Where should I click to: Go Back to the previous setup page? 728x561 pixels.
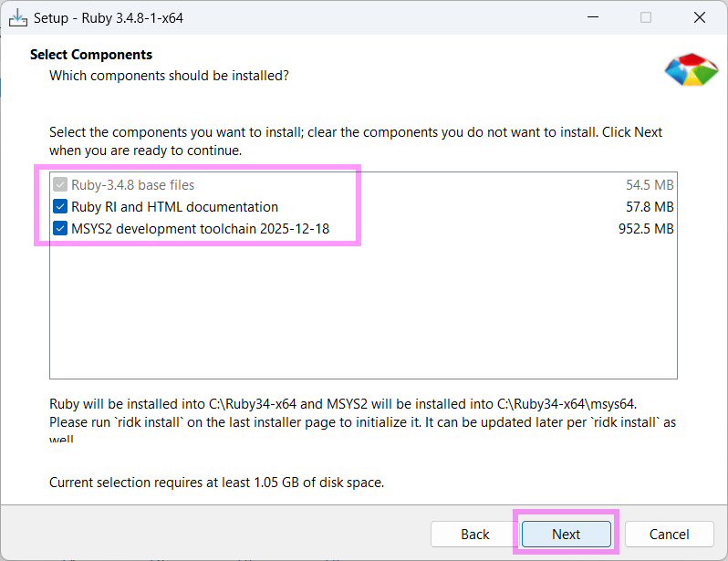pyautogui.click(x=474, y=534)
